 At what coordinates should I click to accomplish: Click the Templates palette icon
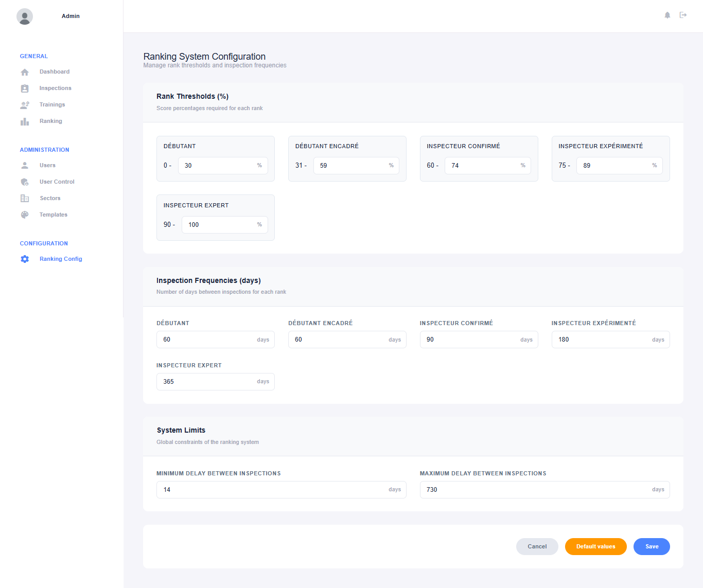[x=25, y=215]
